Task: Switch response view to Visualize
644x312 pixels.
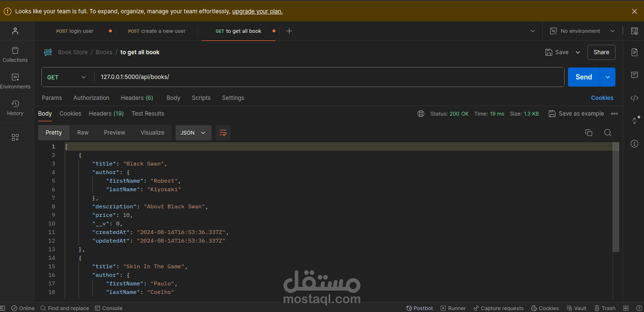Action: pos(152,133)
